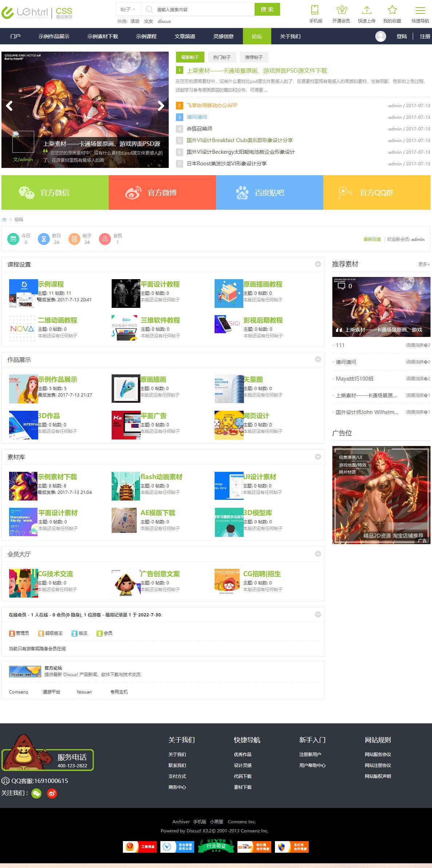This screenshot has height=868, width=432.
Task: Click the 注册 link in the navbar
Action: pos(425,36)
